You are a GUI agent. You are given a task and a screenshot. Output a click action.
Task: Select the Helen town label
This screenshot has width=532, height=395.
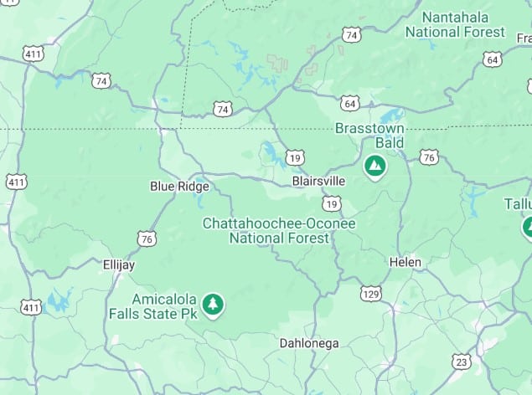(405, 262)
